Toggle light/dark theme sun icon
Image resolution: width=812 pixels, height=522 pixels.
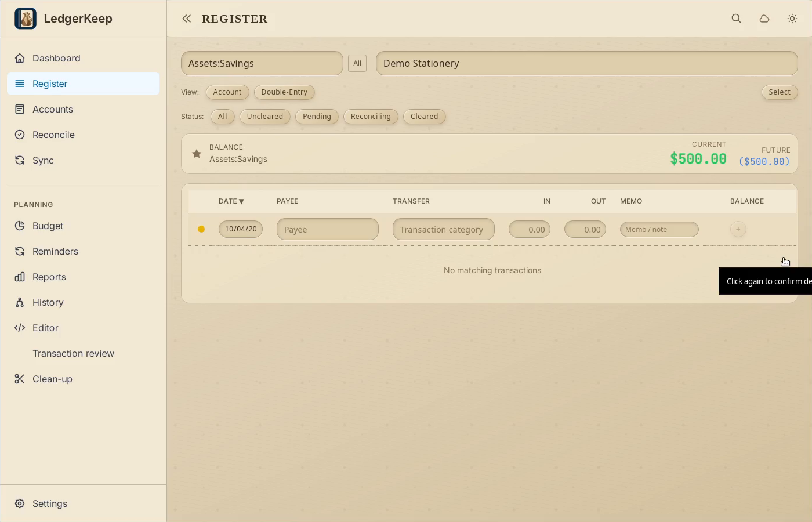[792, 19]
